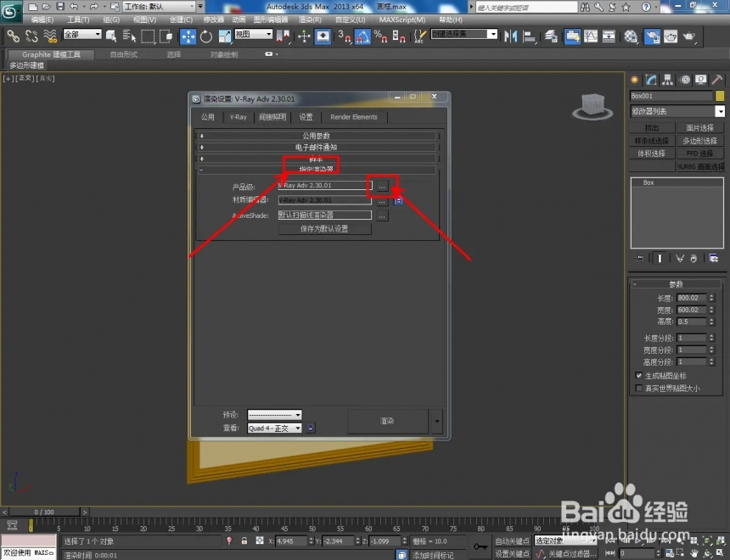Open the 修改器列表 modifier list dropdown

677,111
